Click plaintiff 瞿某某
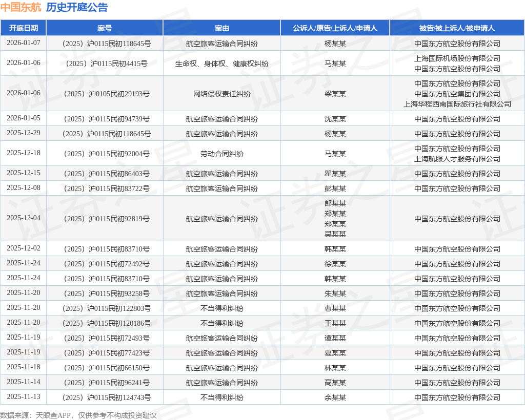 (335, 174)
